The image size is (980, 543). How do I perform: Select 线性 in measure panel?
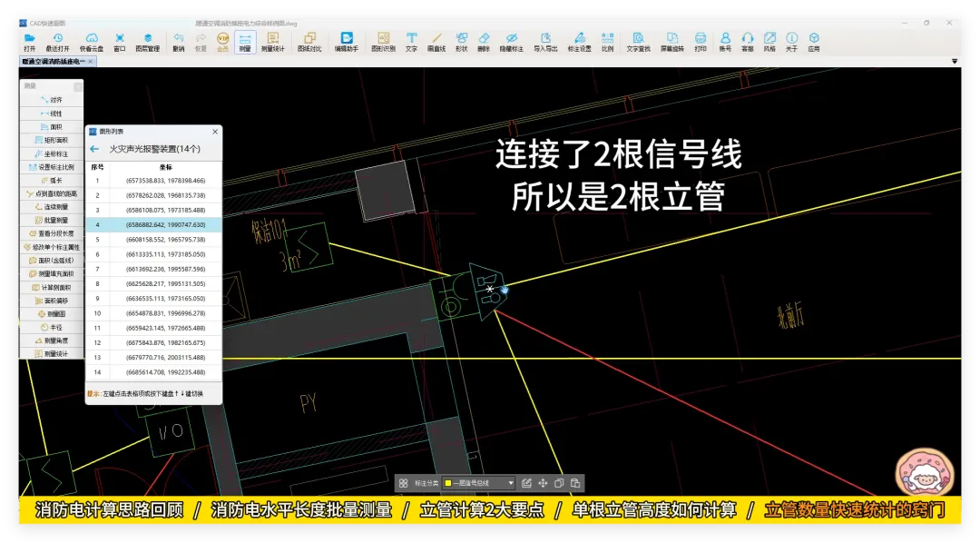point(51,114)
